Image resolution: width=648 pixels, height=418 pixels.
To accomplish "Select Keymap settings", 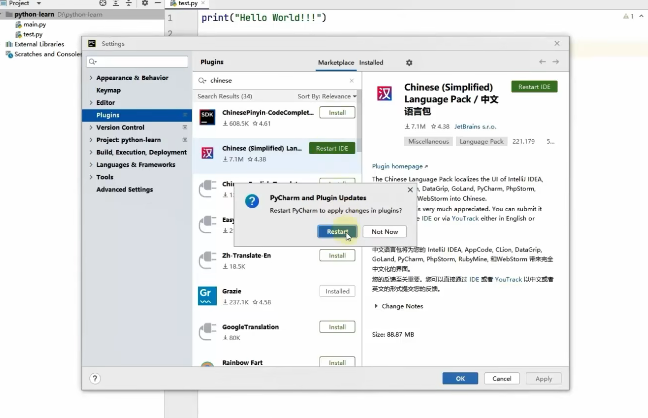I will pyautogui.click(x=108, y=90).
